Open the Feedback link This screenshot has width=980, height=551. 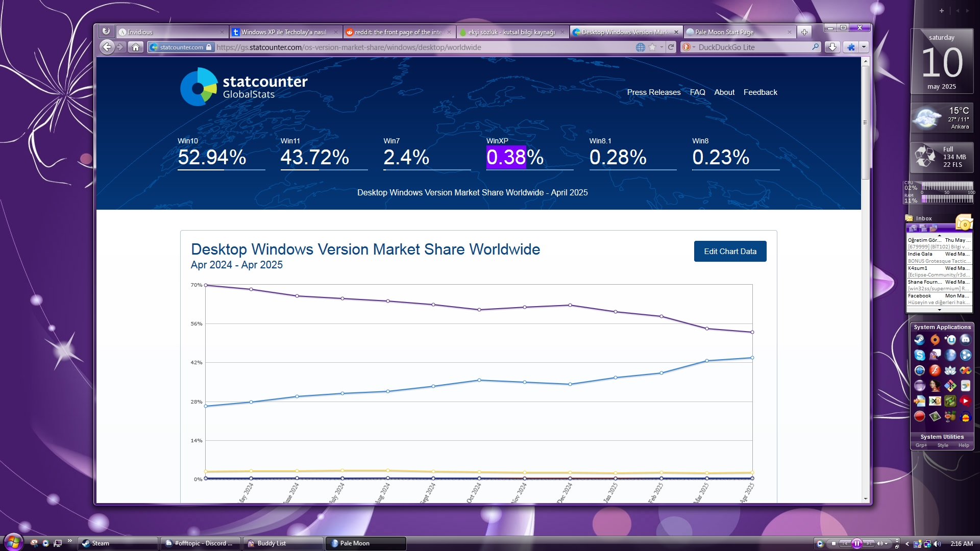760,92
